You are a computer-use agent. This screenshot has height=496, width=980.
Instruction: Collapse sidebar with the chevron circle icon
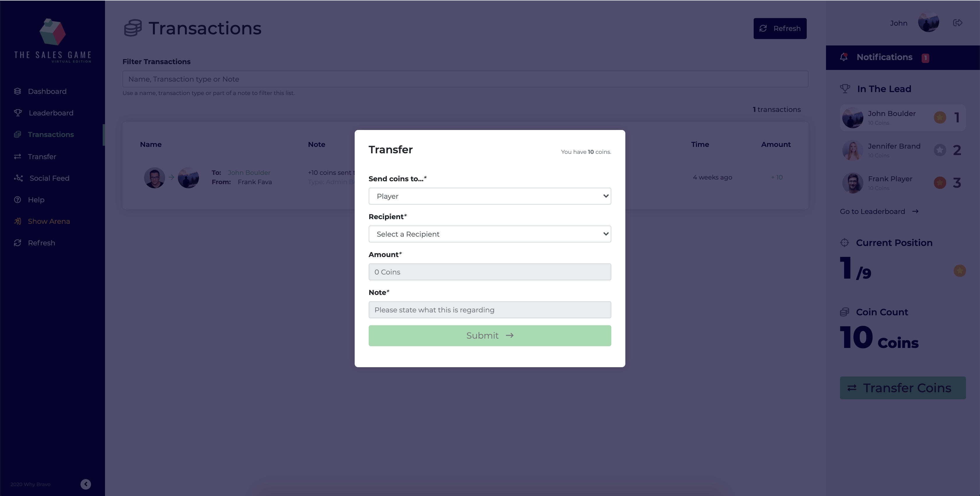tap(85, 484)
